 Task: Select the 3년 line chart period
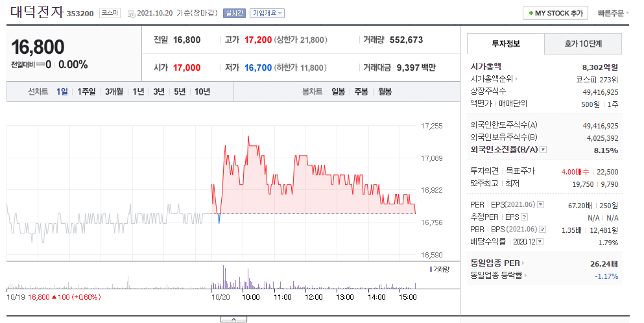(x=159, y=91)
